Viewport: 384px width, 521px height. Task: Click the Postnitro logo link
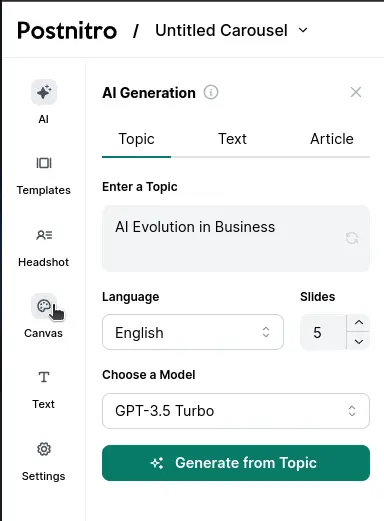point(67,31)
